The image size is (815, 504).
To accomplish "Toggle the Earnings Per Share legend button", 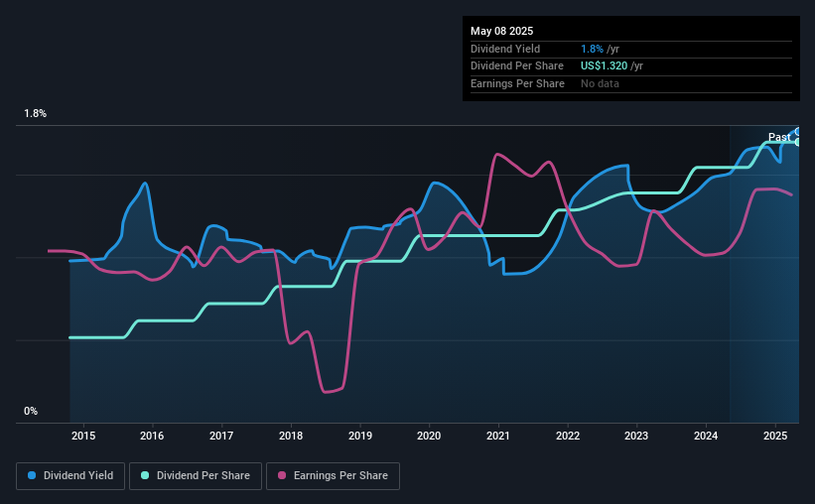I will coord(333,476).
